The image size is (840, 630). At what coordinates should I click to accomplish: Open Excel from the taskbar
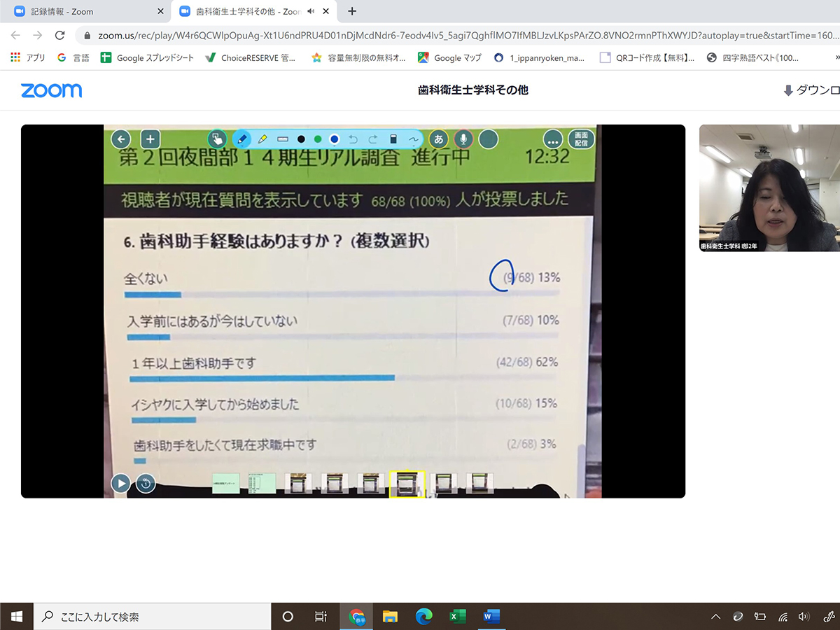pyautogui.click(x=458, y=617)
